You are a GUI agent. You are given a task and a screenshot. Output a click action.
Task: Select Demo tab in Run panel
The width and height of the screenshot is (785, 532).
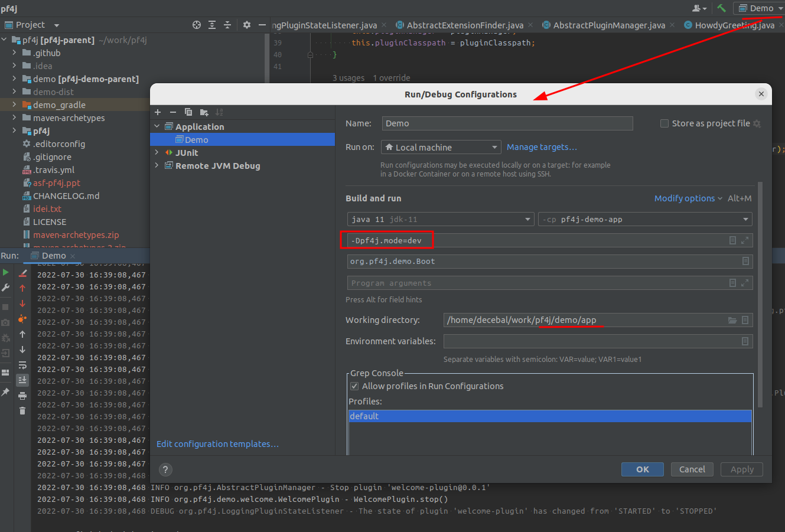click(x=54, y=256)
